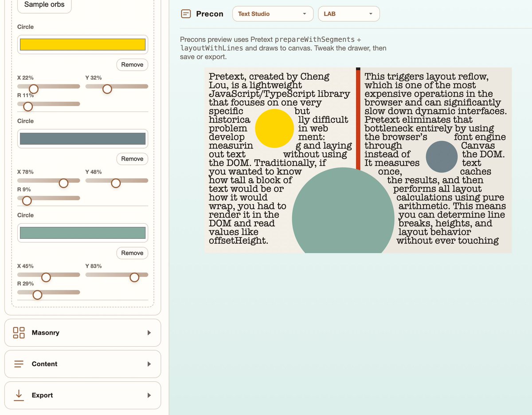Adjust the X 22% slider handle
This screenshot has width=532, height=415.
coord(33,89)
